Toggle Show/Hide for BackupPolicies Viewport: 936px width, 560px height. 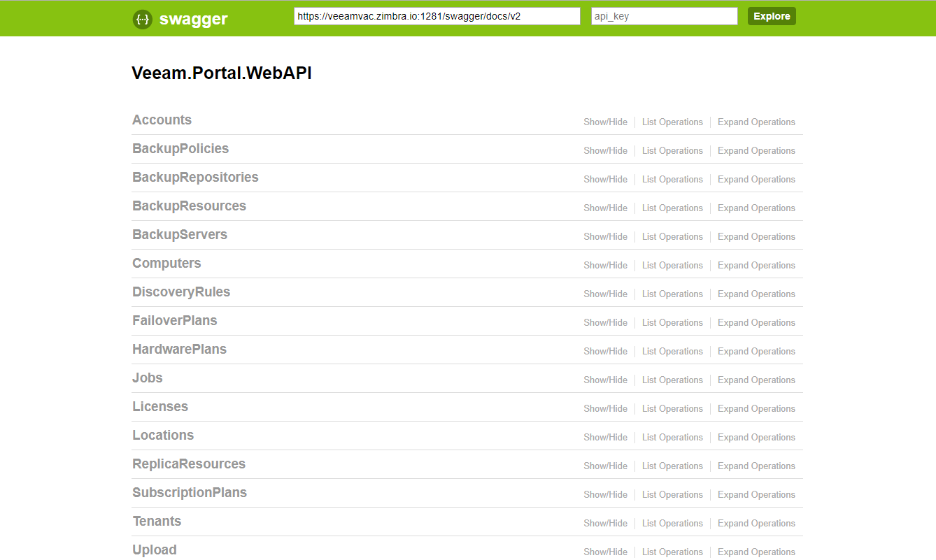point(606,151)
